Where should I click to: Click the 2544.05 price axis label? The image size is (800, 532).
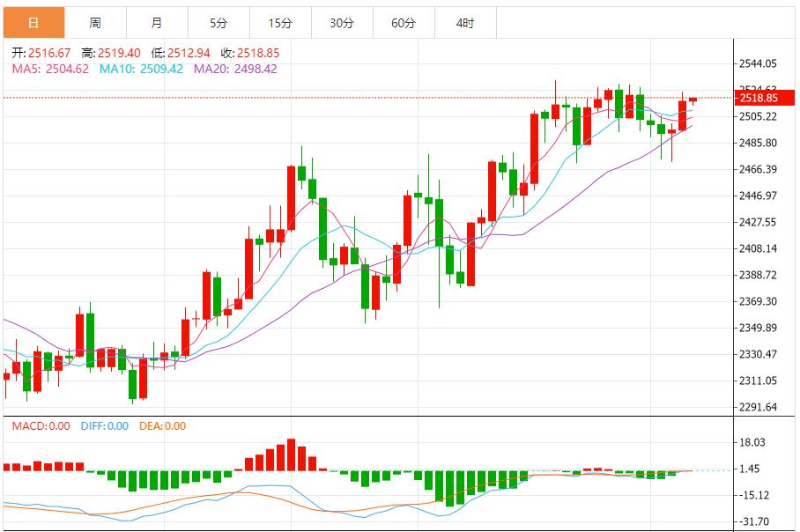[x=757, y=63]
